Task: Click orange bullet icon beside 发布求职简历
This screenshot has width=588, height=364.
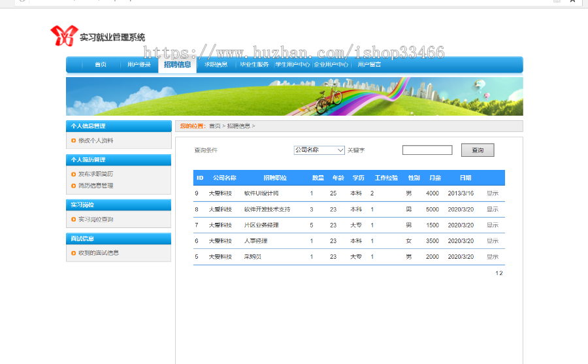Action: pyautogui.click(x=73, y=174)
